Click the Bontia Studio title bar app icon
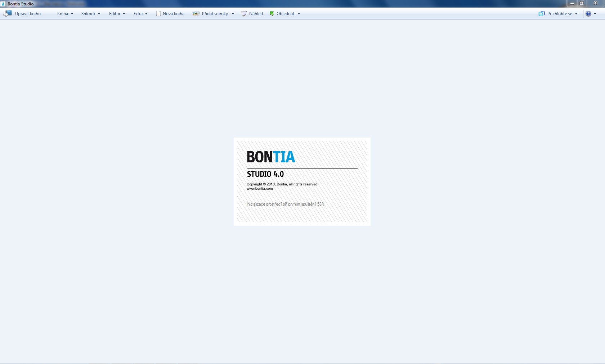Viewport: 605px width, 364px height. pyautogui.click(x=3, y=4)
